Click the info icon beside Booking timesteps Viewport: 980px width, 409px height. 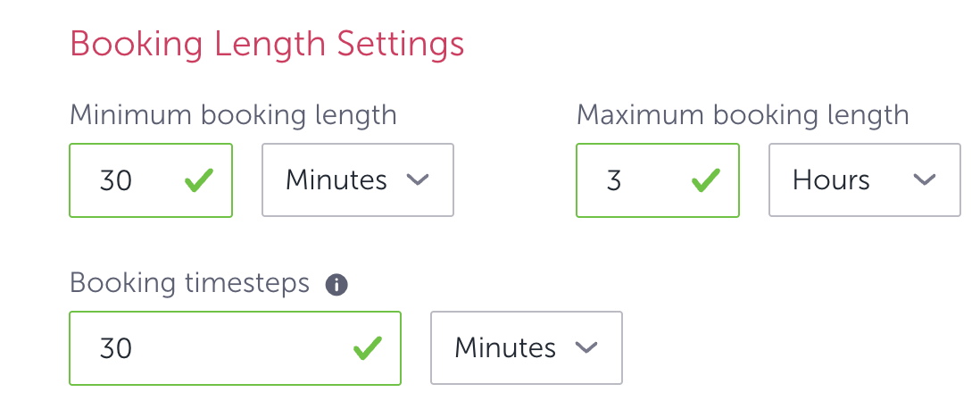coord(336,285)
